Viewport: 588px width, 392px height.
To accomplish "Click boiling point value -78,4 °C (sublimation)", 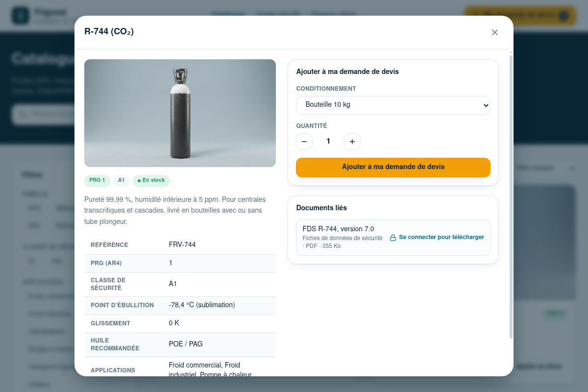I will [202, 305].
